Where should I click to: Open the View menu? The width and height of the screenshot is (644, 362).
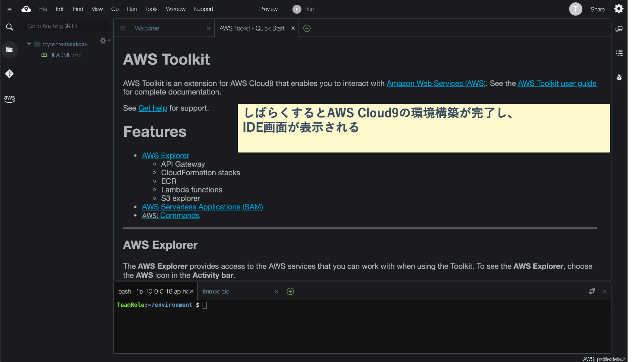click(x=97, y=9)
